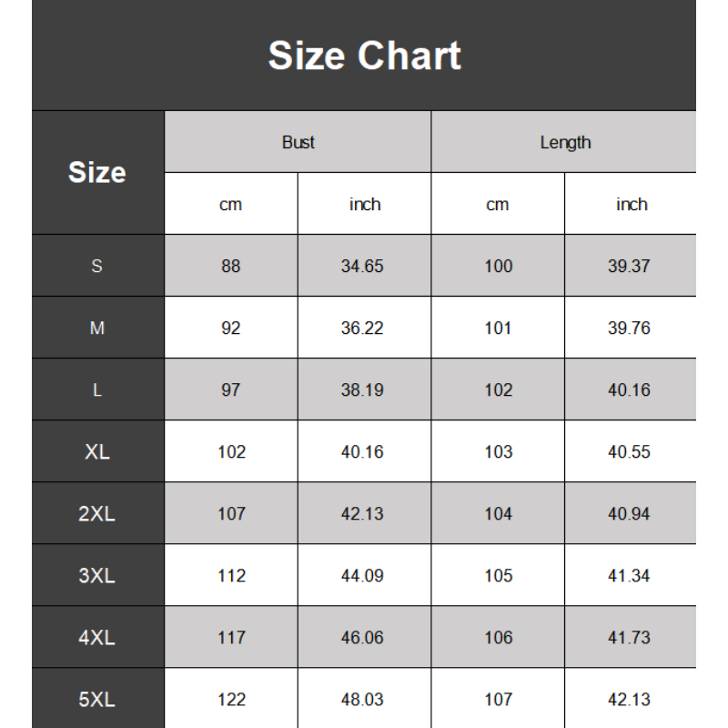Viewport: 728px width, 728px height.
Task: Select the inch subheader under Length
Action: click(631, 205)
